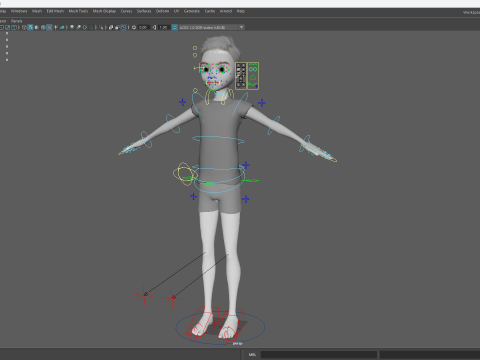Click the Motion Blur icon
The image size is (480, 360).
[x=78, y=27]
